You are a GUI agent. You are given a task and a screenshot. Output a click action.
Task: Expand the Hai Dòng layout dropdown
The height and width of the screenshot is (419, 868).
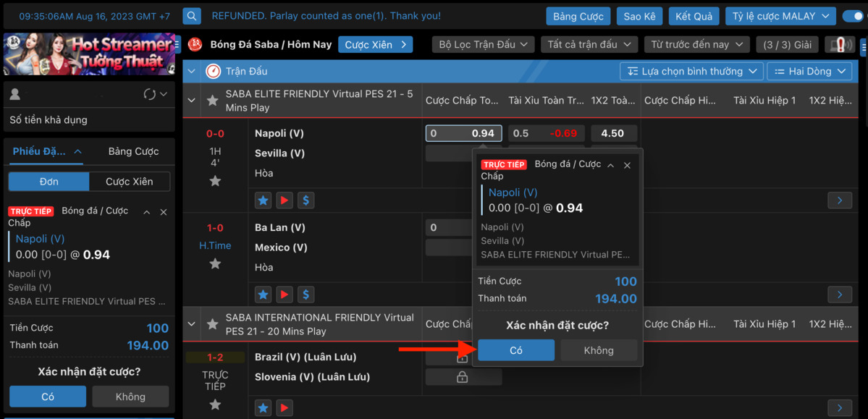[x=809, y=71]
